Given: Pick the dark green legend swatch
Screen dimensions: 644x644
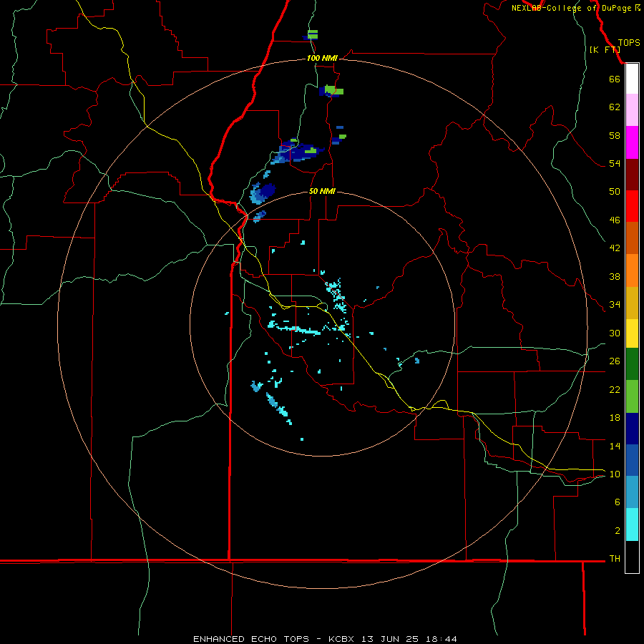Looking at the screenshot, I should tap(632, 364).
